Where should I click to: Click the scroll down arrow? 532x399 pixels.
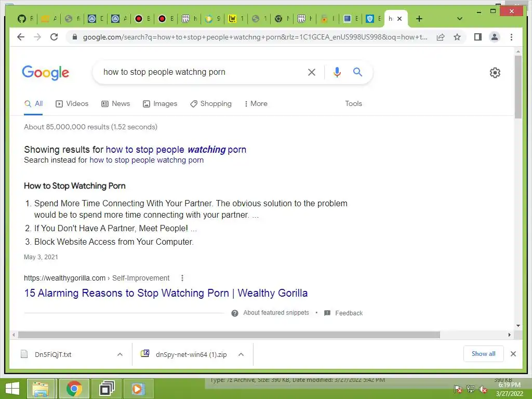(518, 326)
